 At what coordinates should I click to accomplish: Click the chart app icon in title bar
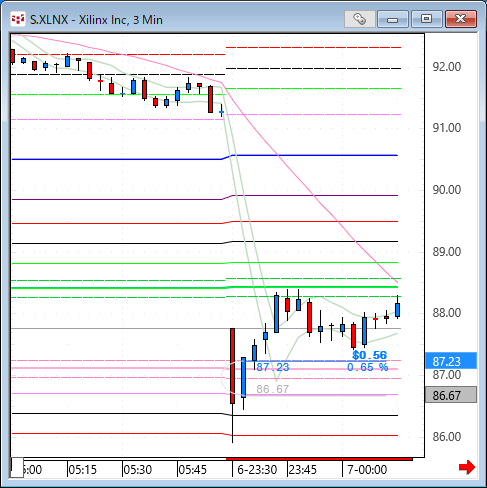18,19
